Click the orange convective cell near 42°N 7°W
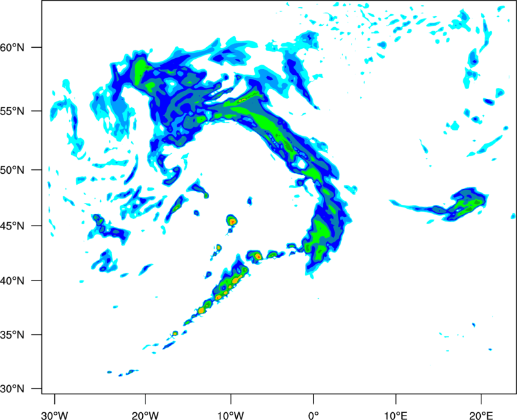 258,256
